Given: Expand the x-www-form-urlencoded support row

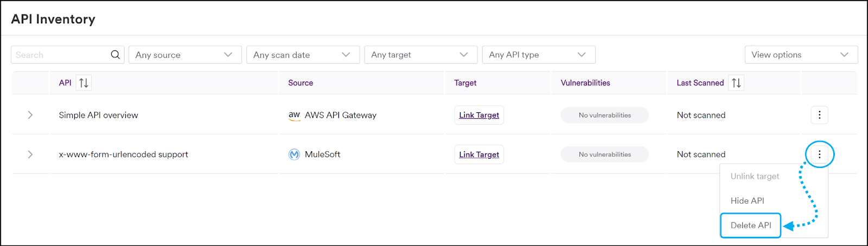Looking at the screenshot, I should (x=30, y=154).
